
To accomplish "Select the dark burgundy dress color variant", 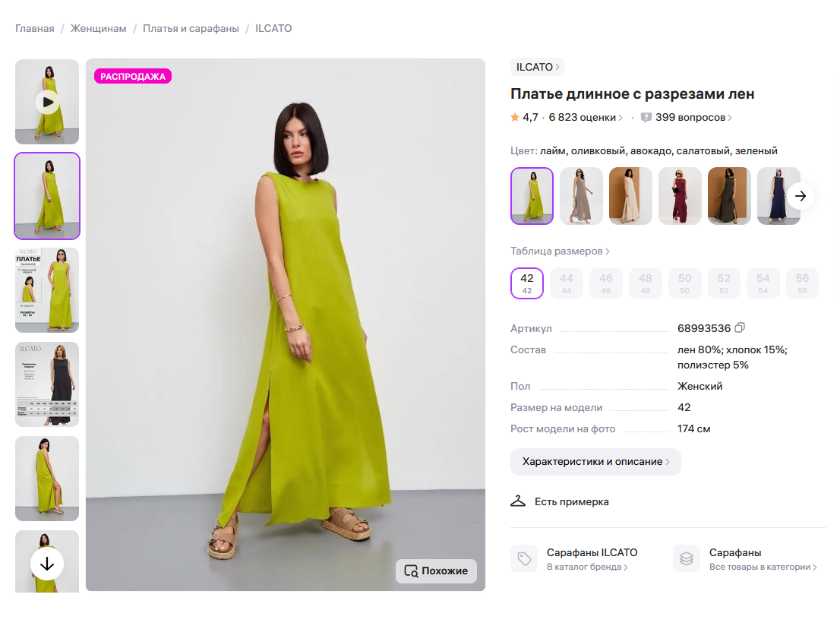I will click(680, 195).
